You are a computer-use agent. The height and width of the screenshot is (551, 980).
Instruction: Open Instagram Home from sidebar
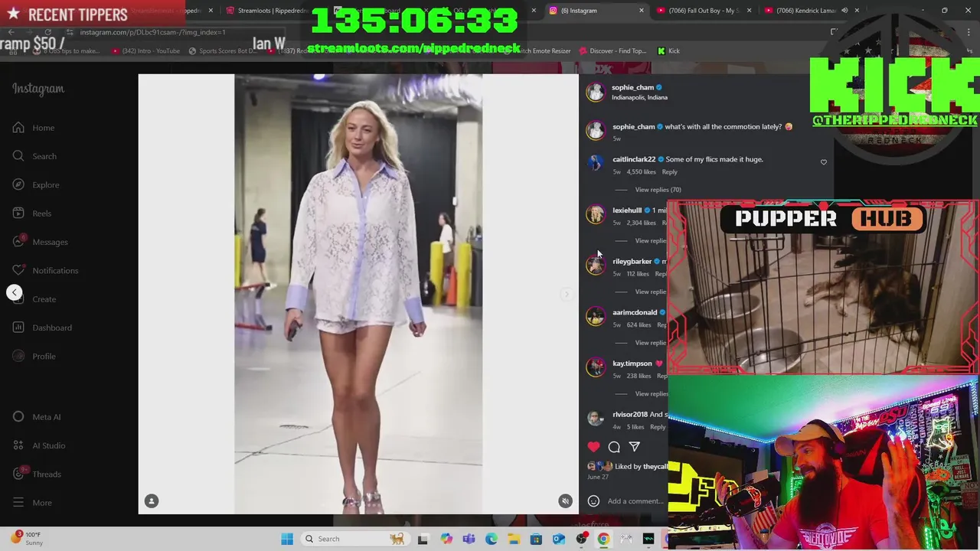[x=34, y=128]
